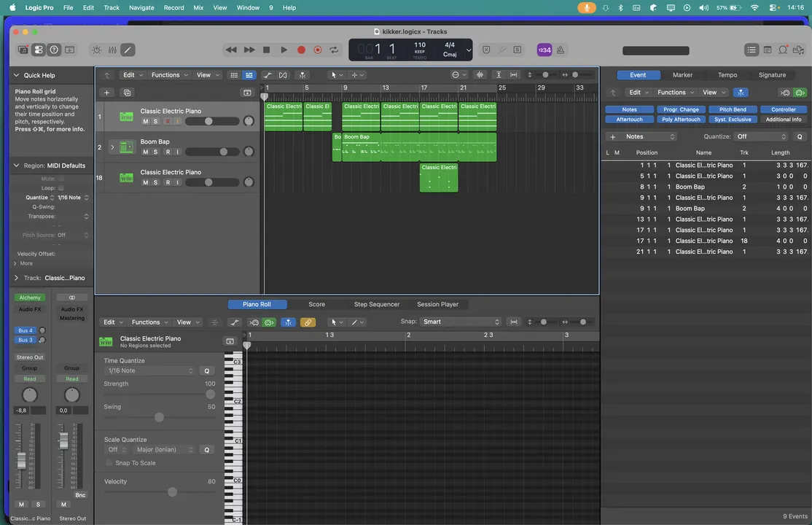Click the Syst. Exclusive filter button
This screenshot has height=525, width=812.
(733, 119)
